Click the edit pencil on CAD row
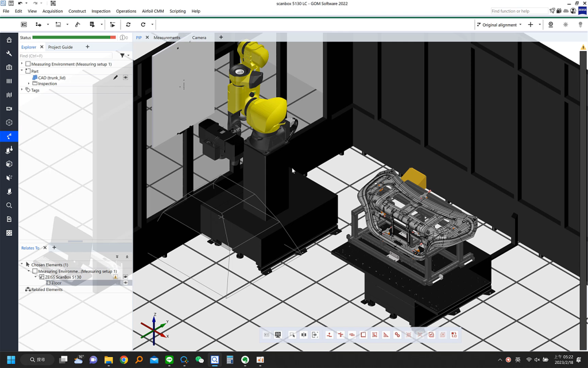 pyautogui.click(x=115, y=78)
